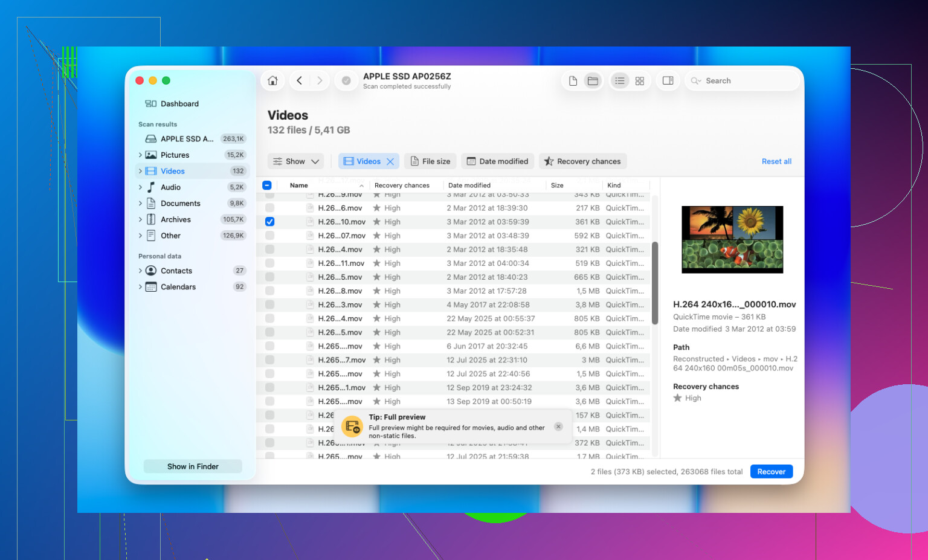Click the Dashboard icon in sidebar

(150, 104)
